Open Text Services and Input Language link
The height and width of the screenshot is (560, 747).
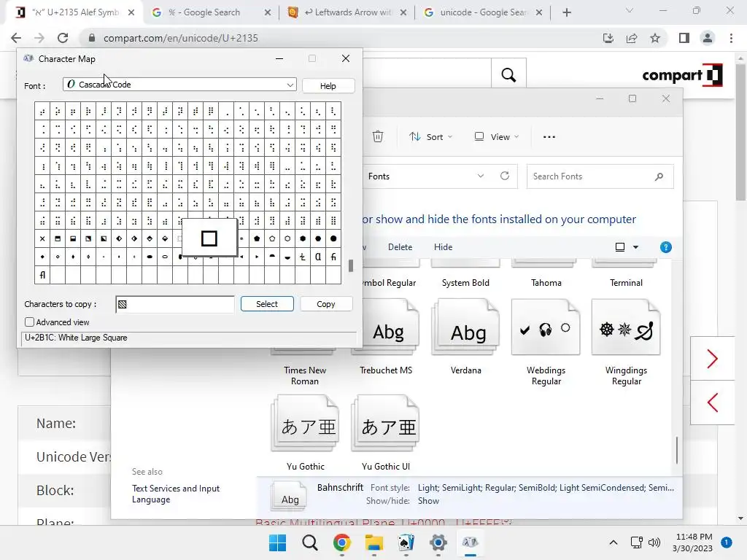pos(176,494)
